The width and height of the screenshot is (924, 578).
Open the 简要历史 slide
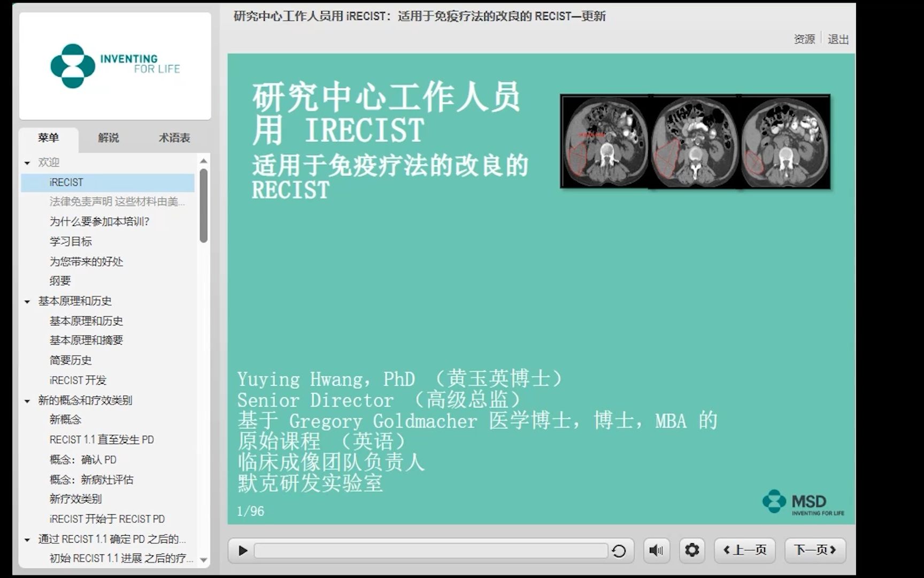[x=71, y=360]
